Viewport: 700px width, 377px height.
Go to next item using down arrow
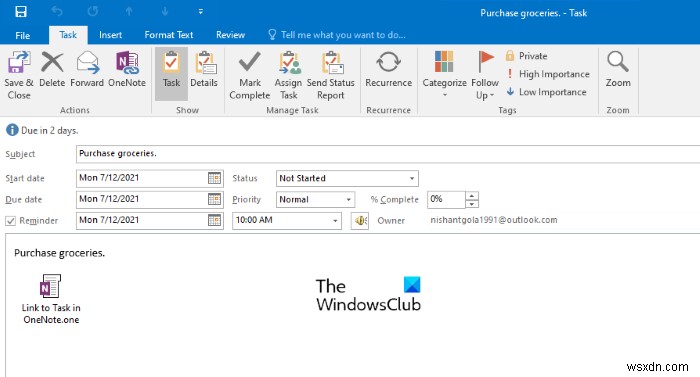[x=165, y=11]
